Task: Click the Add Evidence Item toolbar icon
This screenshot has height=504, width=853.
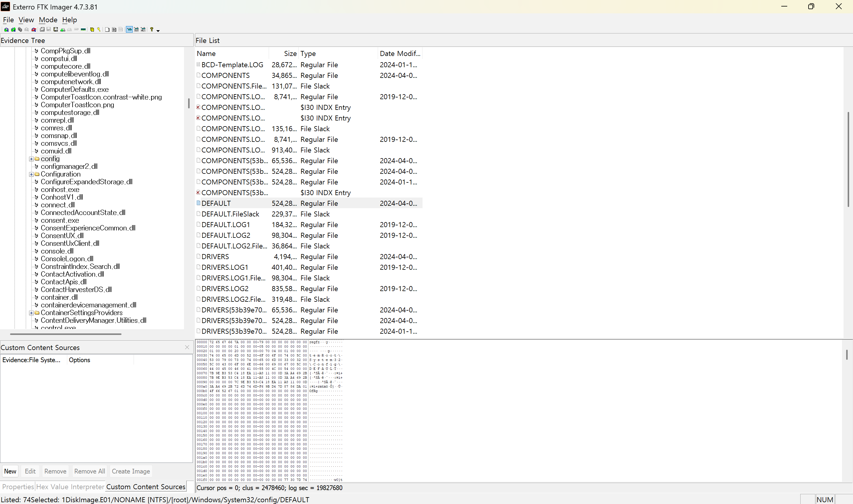Action: coord(7,30)
